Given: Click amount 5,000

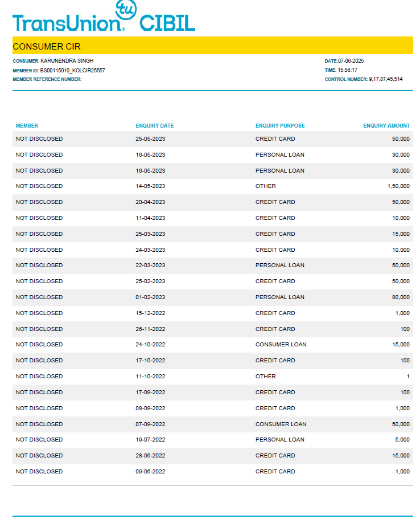Looking at the screenshot, I should click(x=402, y=440).
